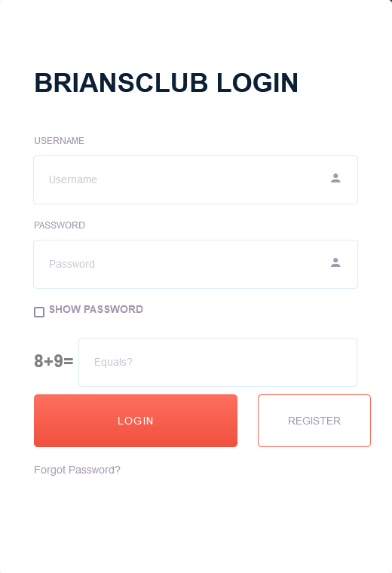Click the person icon in Username field
392x573 pixels.
click(x=335, y=178)
